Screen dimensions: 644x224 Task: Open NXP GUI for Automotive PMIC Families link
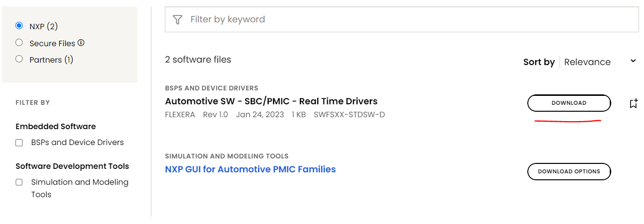pyautogui.click(x=250, y=169)
